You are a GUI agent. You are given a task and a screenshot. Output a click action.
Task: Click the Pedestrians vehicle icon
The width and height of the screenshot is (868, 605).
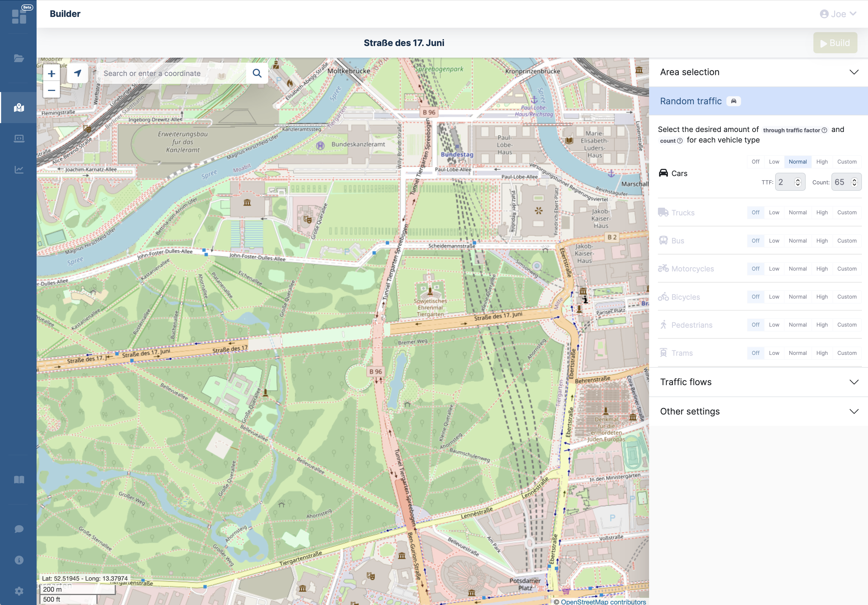point(663,324)
